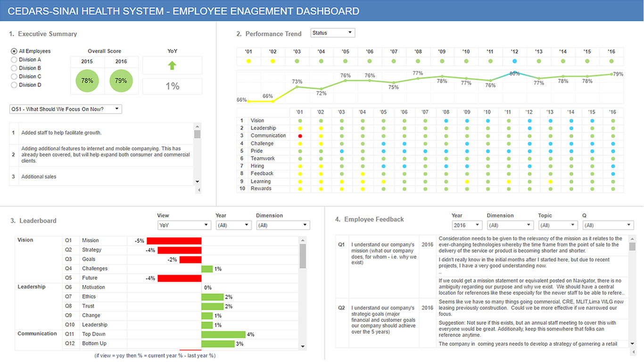
Task: Switch to Division D radio option
Action: [14, 85]
